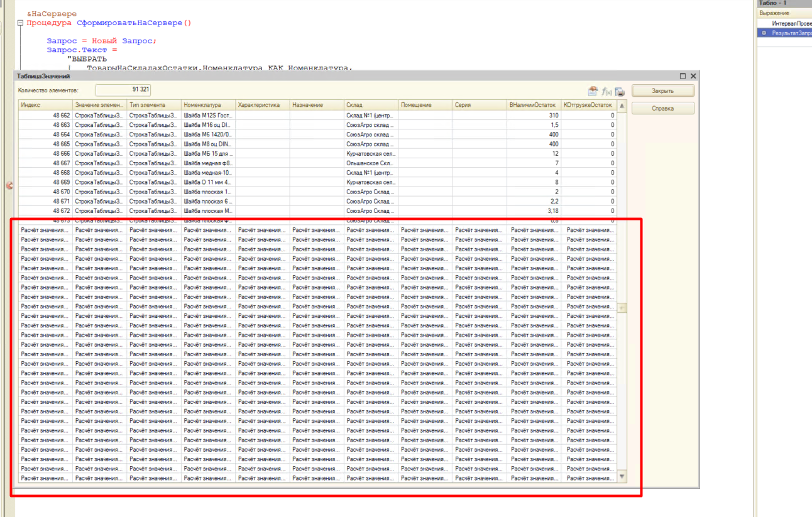Click the show value in window icon
The width and height of the screenshot is (812, 517).
pyautogui.click(x=593, y=91)
